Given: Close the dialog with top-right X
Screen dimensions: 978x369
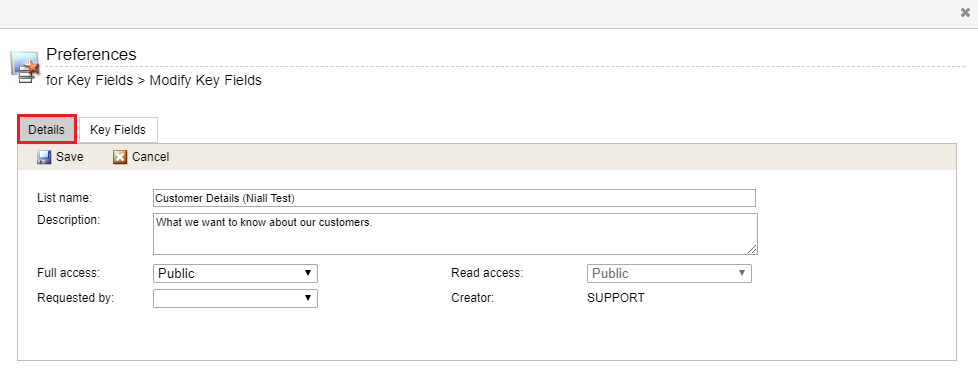Looking at the screenshot, I should [966, 13].
